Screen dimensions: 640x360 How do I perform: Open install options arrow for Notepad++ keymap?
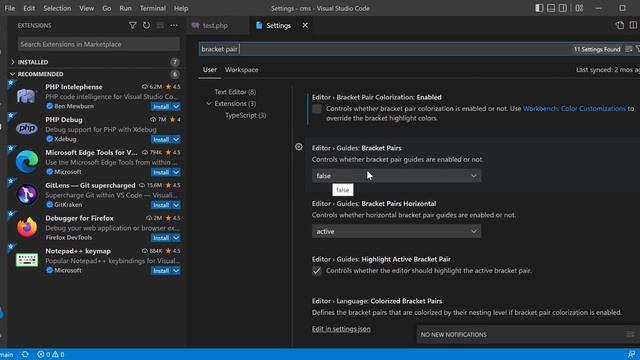[176, 271]
